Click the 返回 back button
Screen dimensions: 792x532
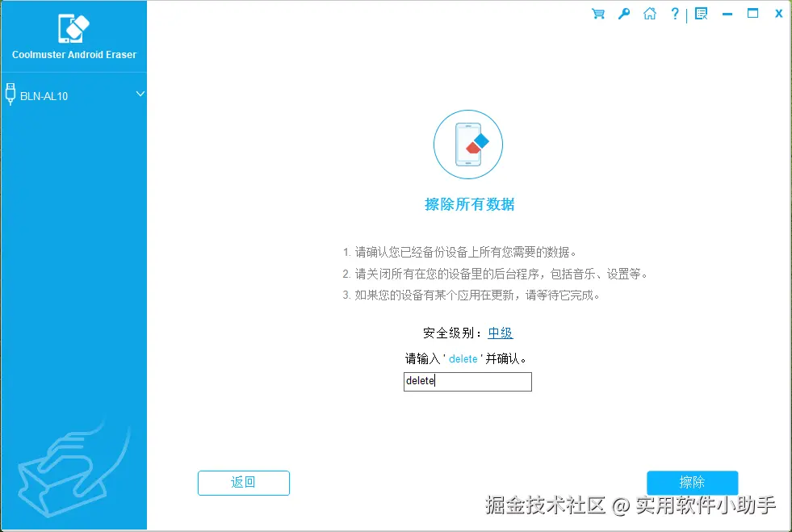coord(243,483)
